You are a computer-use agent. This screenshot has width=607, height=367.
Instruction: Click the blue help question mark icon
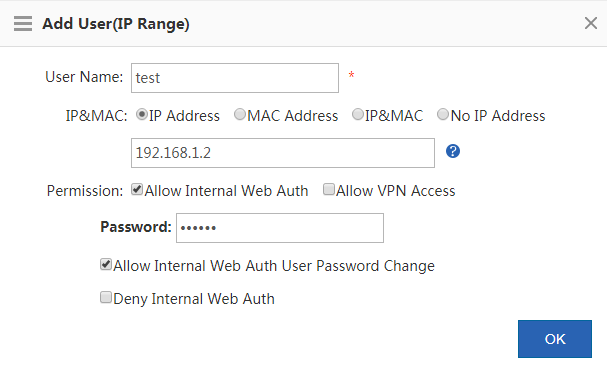coord(453,151)
